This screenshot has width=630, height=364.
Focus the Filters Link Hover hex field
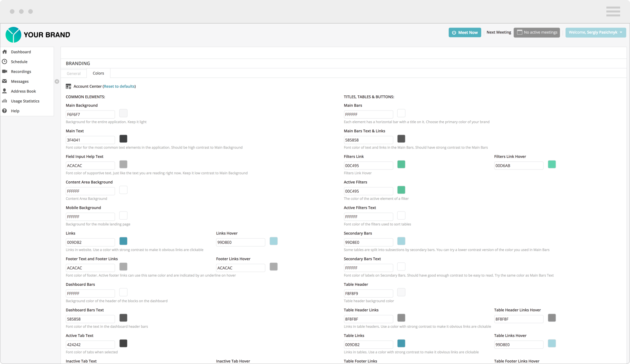pos(519,166)
